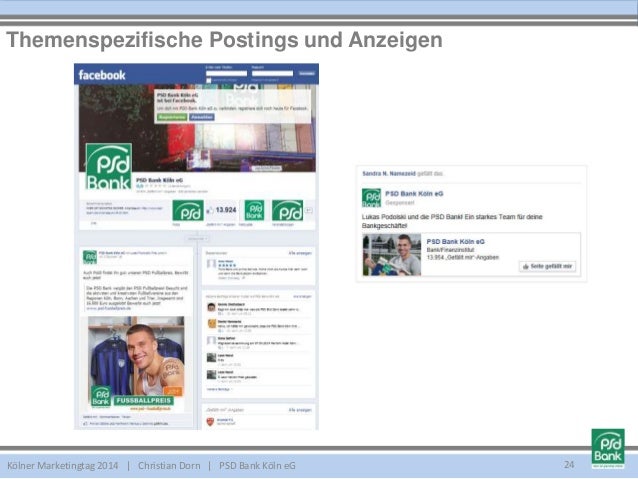
Task: Click the Seite gefällt mir button
Action: click(x=548, y=266)
